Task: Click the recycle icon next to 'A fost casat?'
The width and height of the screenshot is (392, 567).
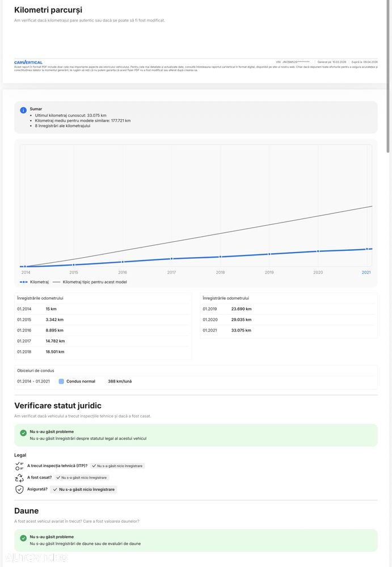Action: 19,478
